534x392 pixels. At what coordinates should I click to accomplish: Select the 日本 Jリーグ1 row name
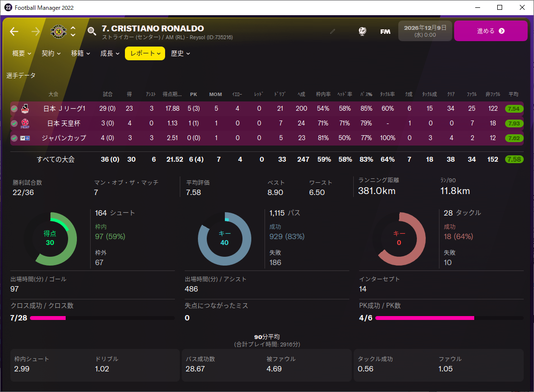(x=64, y=109)
